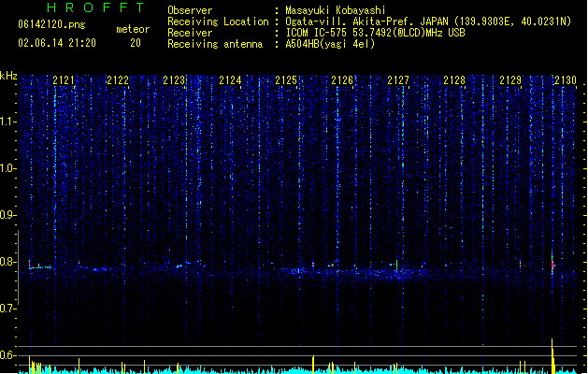588x374 pixels.
Task: Click the 2127 time marker
Action: [398, 80]
